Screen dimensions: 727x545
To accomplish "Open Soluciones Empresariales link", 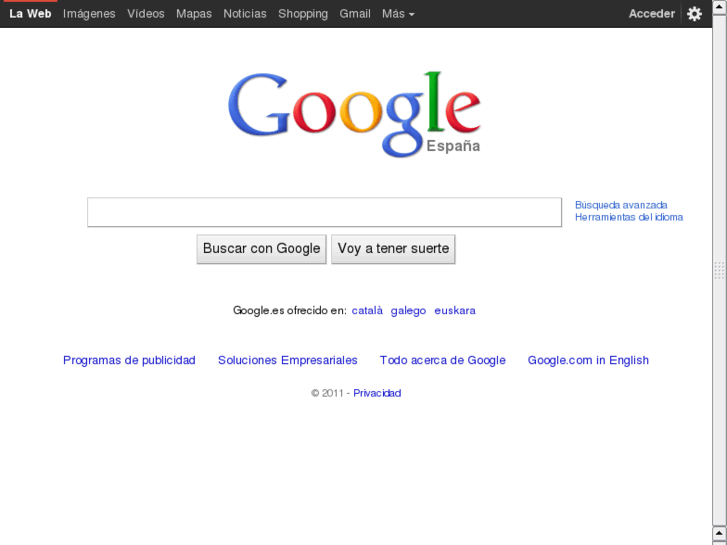I will click(x=287, y=360).
